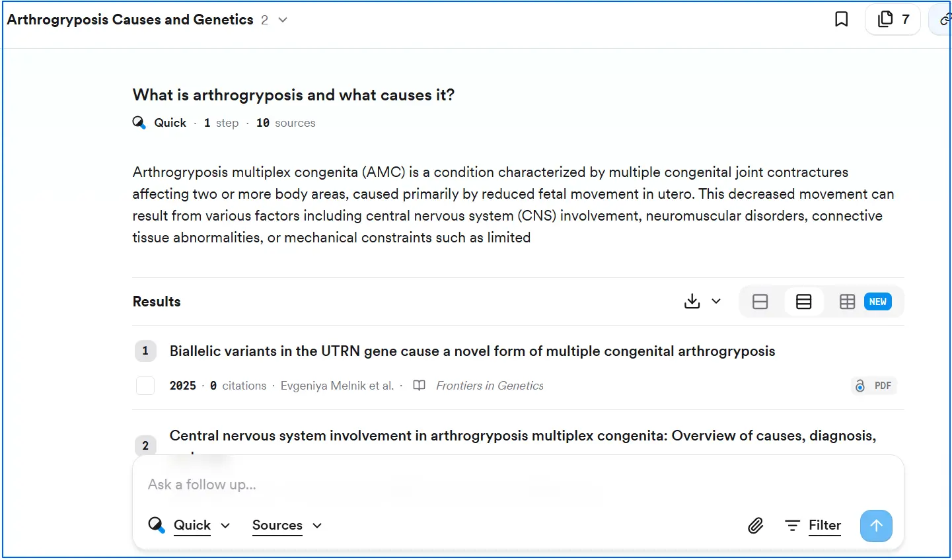Expand download options chevron beside Results
952x560 pixels.
coord(716,302)
